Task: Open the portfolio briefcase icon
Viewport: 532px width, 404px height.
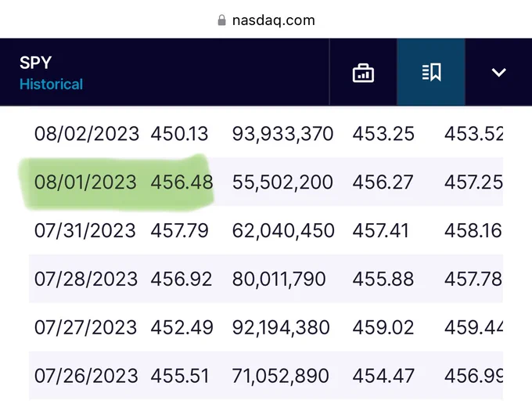Action: click(363, 73)
